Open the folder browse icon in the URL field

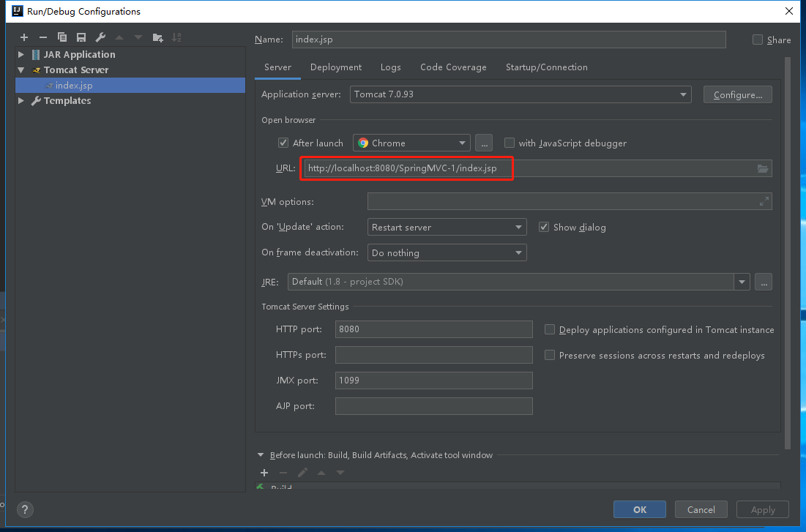(763, 168)
